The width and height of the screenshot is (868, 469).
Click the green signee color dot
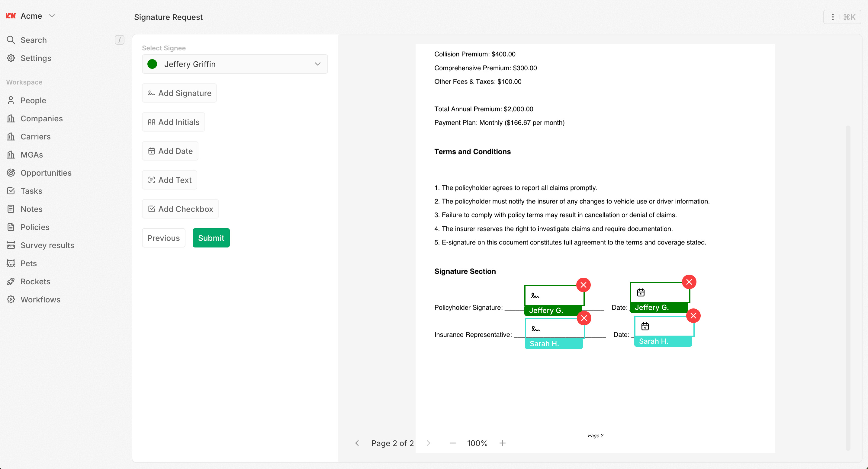[x=152, y=64]
